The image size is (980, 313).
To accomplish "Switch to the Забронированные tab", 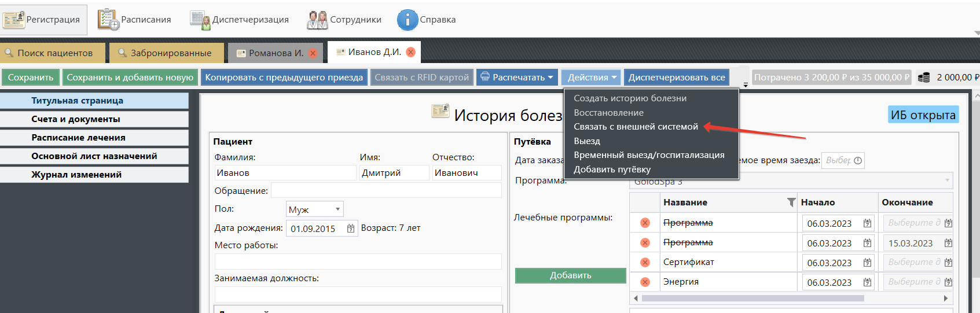I will tap(166, 53).
